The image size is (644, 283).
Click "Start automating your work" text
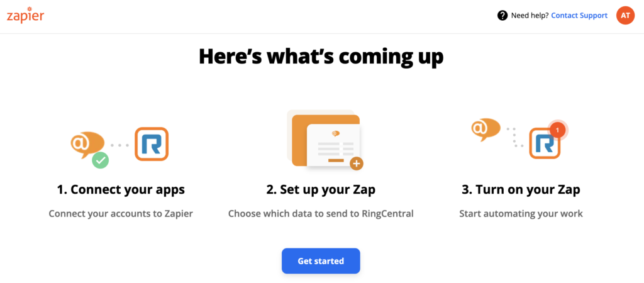point(521,214)
